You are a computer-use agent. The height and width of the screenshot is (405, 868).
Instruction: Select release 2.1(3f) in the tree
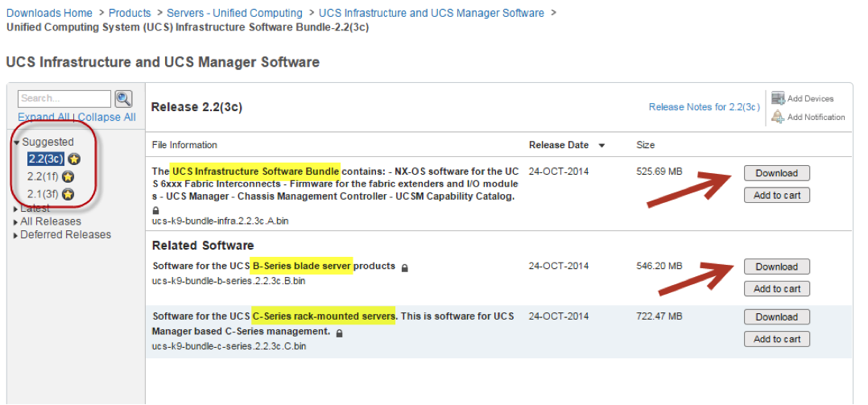[x=43, y=195]
